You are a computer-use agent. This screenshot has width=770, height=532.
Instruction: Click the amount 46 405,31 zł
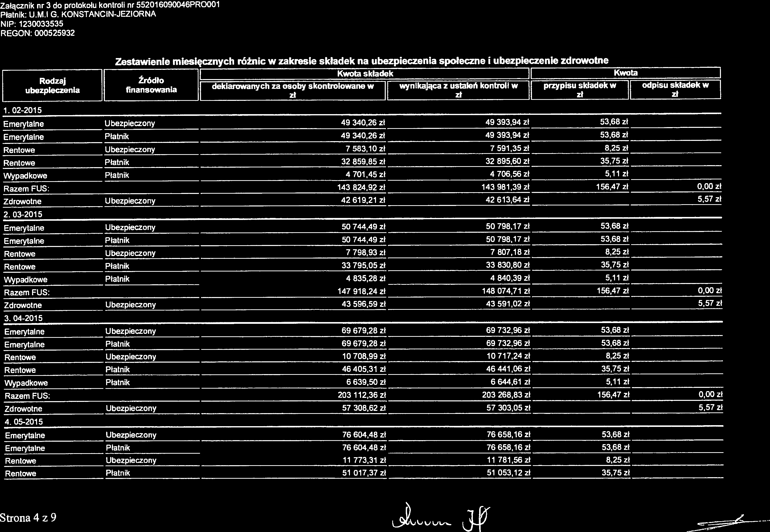tap(364, 369)
